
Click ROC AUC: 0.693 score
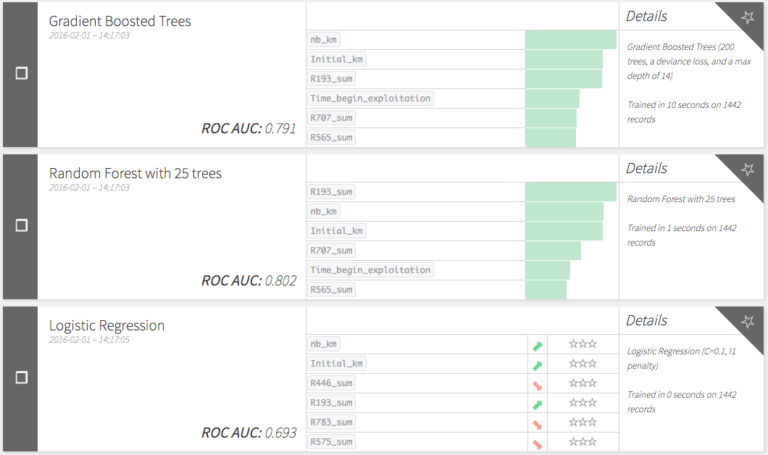tap(249, 433)
